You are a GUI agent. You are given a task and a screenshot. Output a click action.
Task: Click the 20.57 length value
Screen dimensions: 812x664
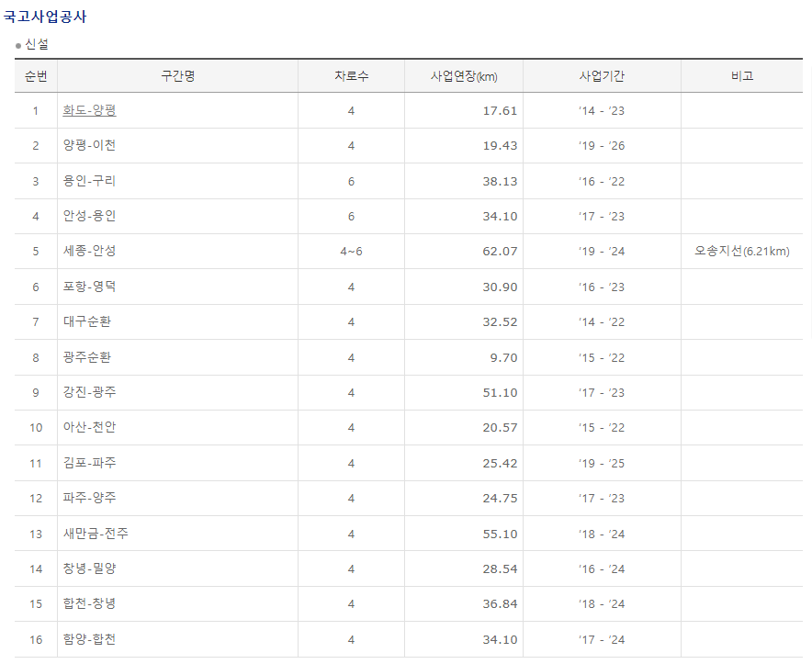click(501, 427)
